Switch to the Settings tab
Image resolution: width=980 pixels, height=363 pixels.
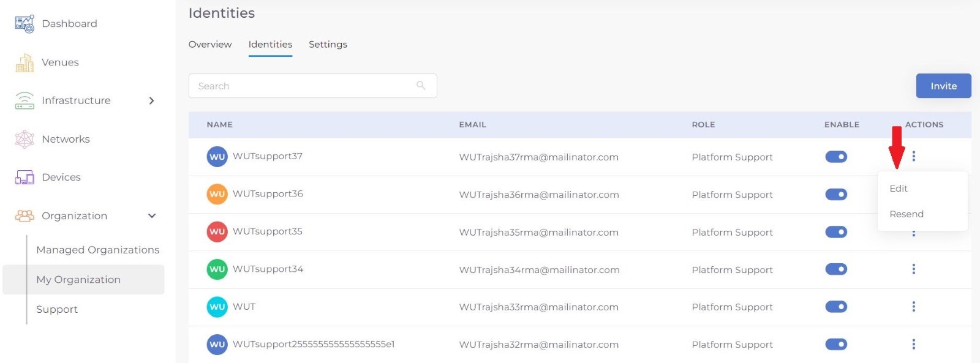point(328,45)
